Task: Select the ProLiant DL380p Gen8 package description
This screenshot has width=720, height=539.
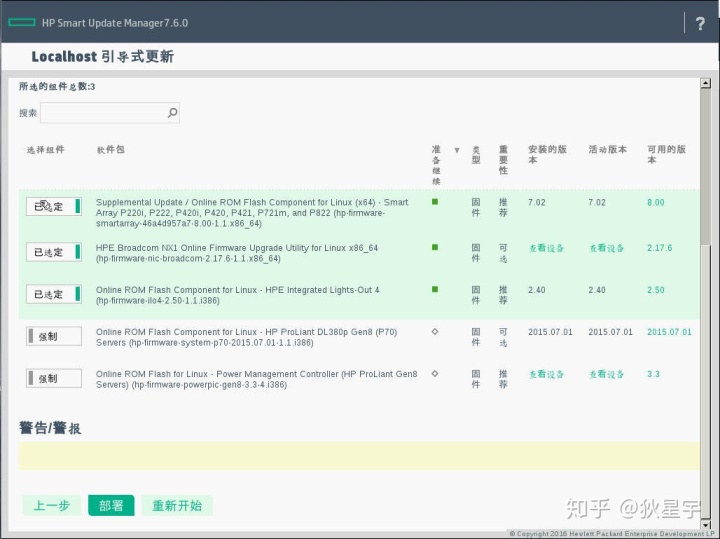Action: [x=247, y=337]
